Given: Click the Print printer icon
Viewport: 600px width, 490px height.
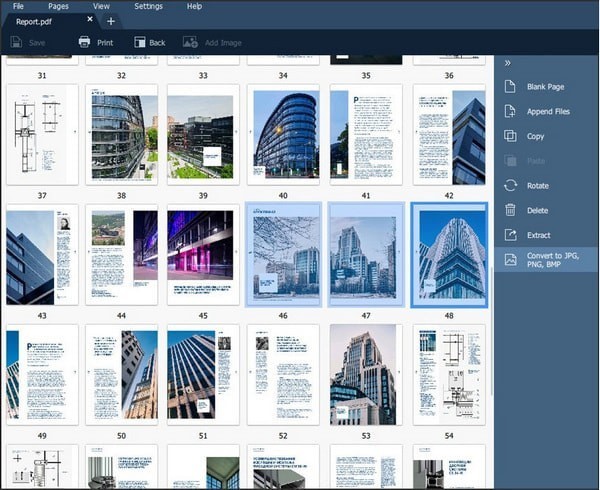Looking at the screenshot, I should coord(84,42).
